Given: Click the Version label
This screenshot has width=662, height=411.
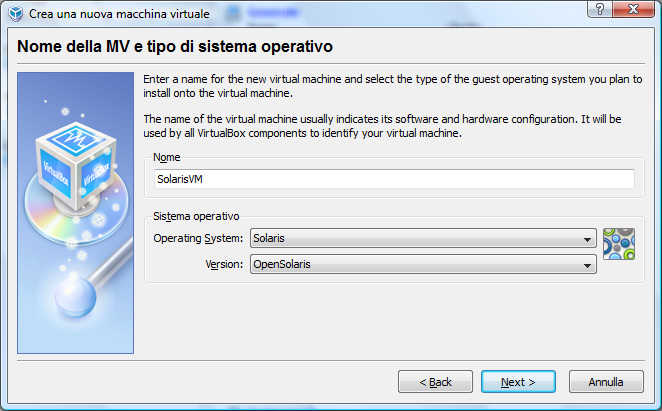Looking at the screenshot, I should pyautogui.click(x=224, y=264).
